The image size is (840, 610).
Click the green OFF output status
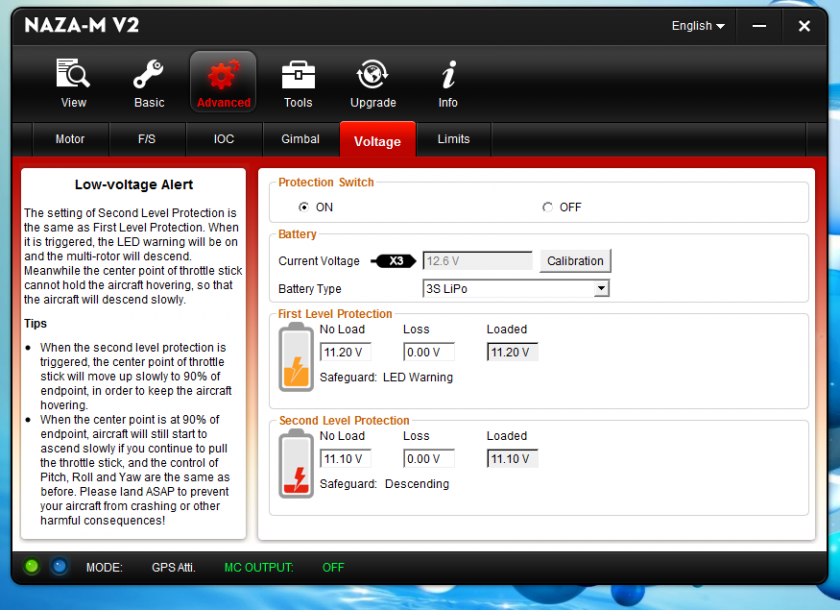click(333, 567)
